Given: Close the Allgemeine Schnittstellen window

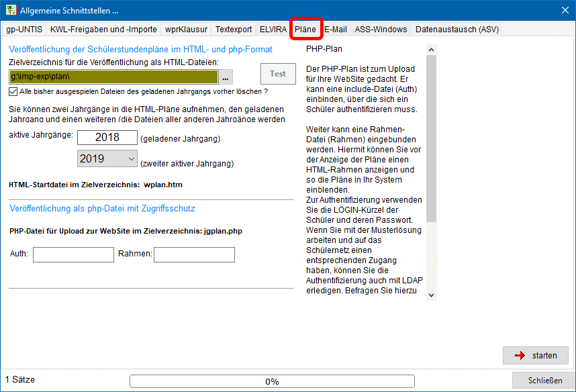Looking at the screenshot, I should pyautogui.click(x=564, y=10).
